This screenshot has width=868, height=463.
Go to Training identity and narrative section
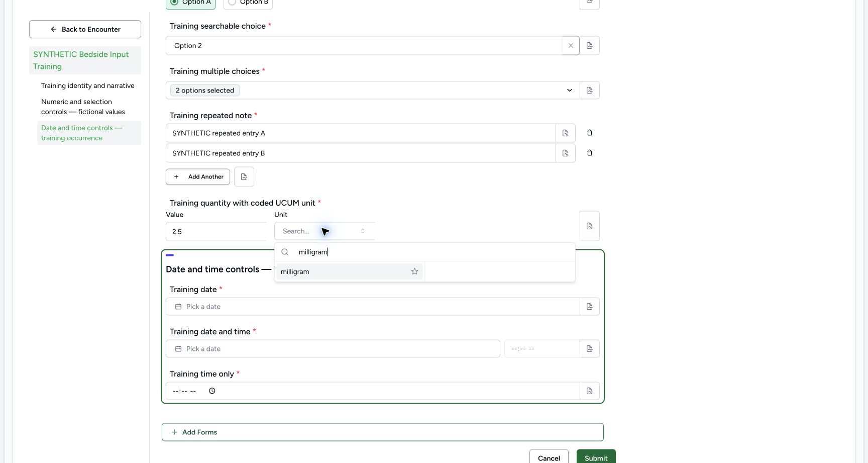click(88, 86)
